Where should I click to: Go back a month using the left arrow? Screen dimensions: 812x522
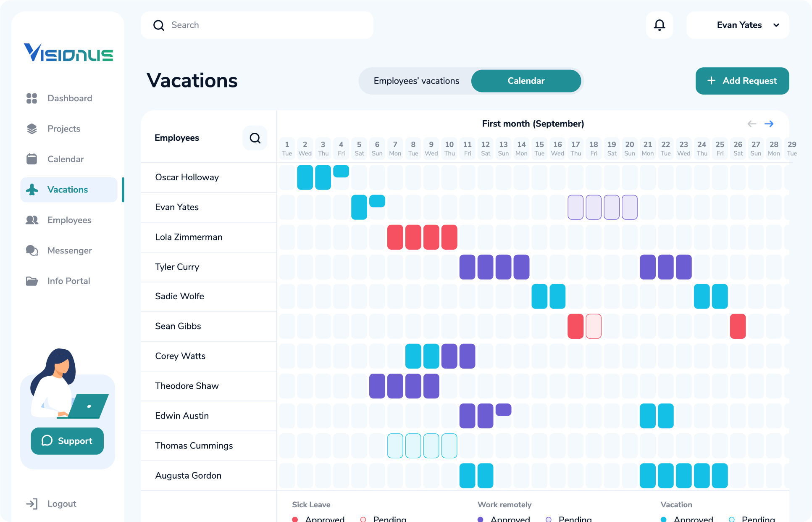point(752,124)
